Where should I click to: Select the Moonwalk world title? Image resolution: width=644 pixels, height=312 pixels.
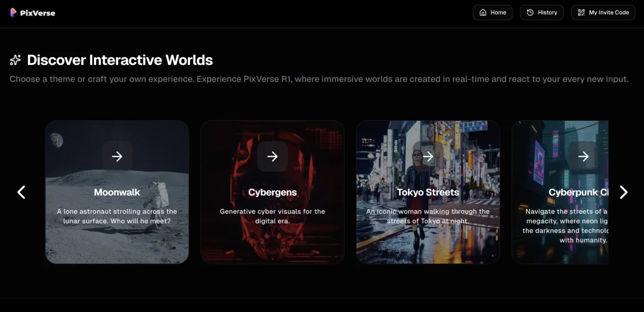coord(117,192)
